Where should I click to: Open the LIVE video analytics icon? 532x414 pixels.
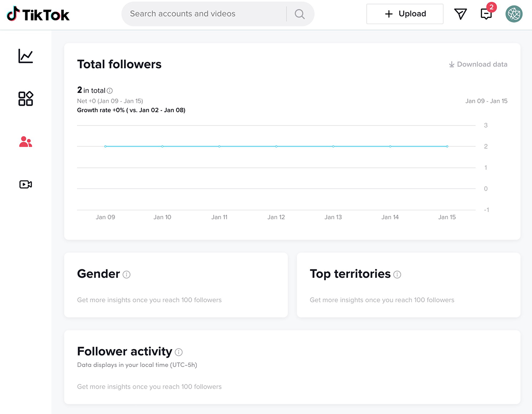[x=26, y=184]
